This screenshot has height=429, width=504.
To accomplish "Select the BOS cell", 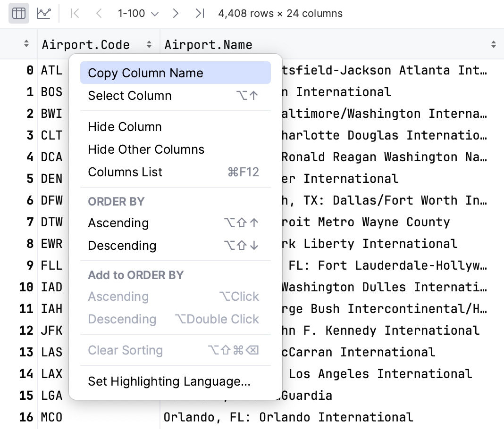I will [x=52, y=92].
